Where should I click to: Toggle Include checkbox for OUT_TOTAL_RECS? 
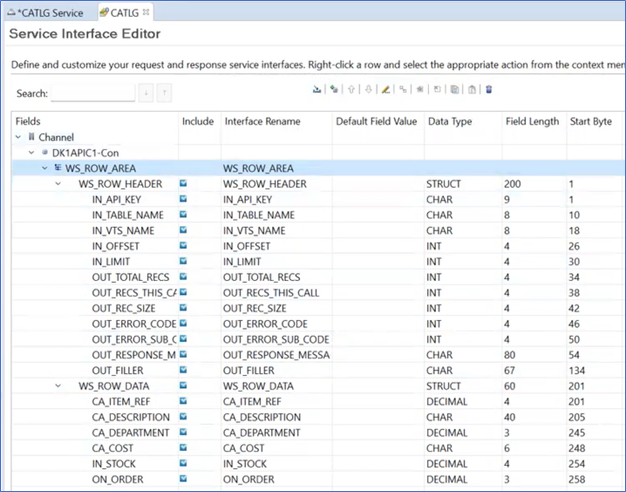(183, 277)
